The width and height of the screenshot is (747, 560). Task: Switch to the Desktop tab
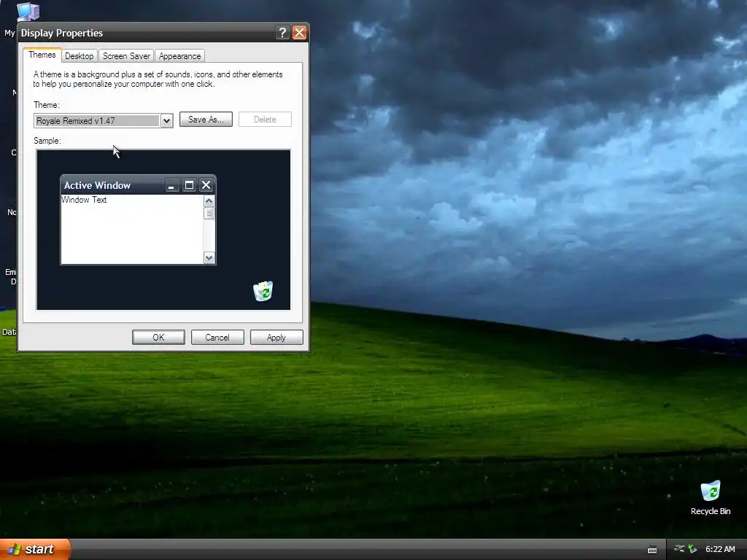(x=79, y=56)
